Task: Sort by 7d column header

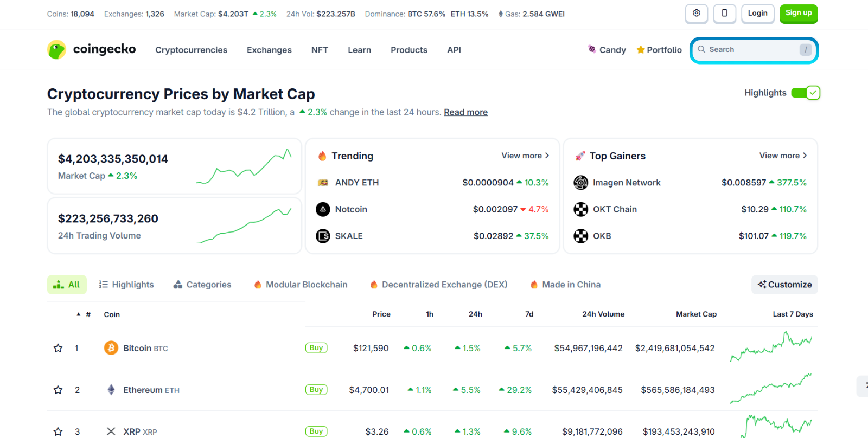Action: click(x=529, y=314)
